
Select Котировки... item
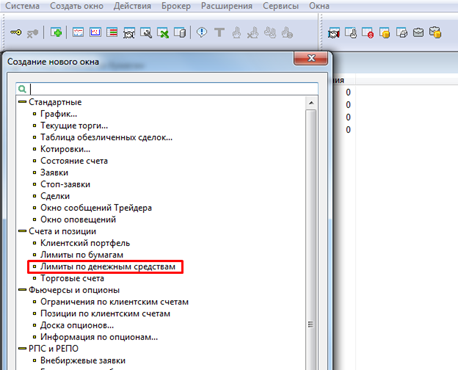click(65, 149)
